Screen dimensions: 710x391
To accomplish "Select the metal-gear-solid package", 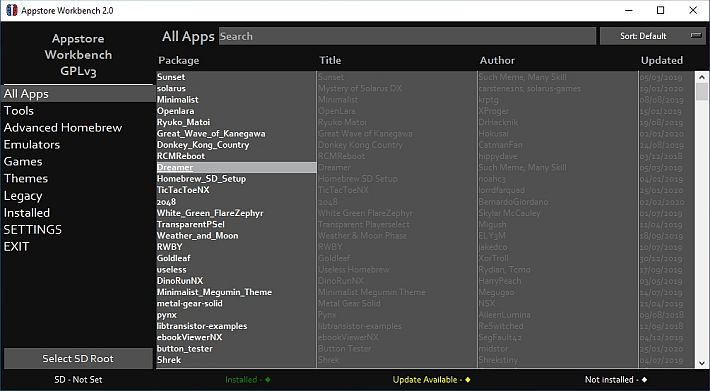I will pyautogui.click(x=236, y=304).
